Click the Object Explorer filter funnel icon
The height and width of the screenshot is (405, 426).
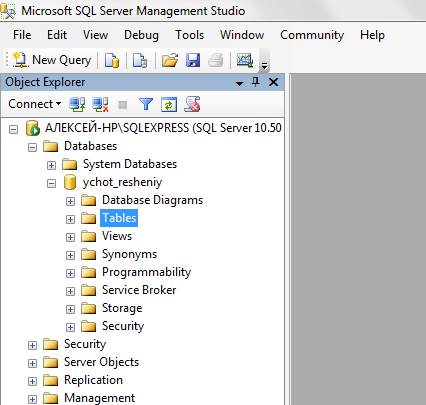(x=146, y=104)
